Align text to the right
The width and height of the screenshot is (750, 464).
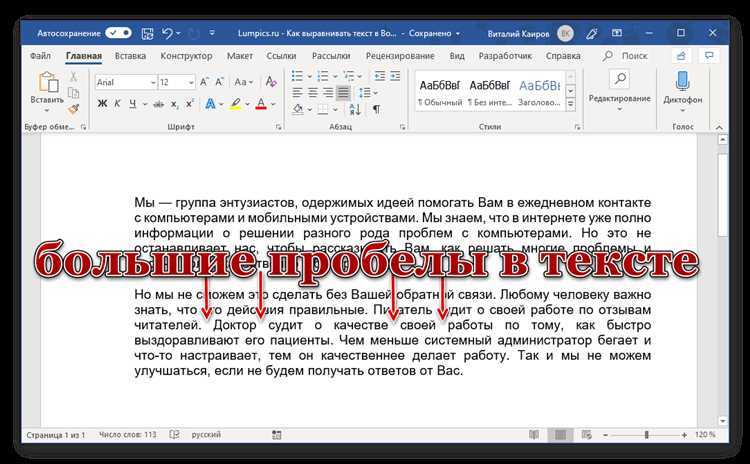click(328, 92)
